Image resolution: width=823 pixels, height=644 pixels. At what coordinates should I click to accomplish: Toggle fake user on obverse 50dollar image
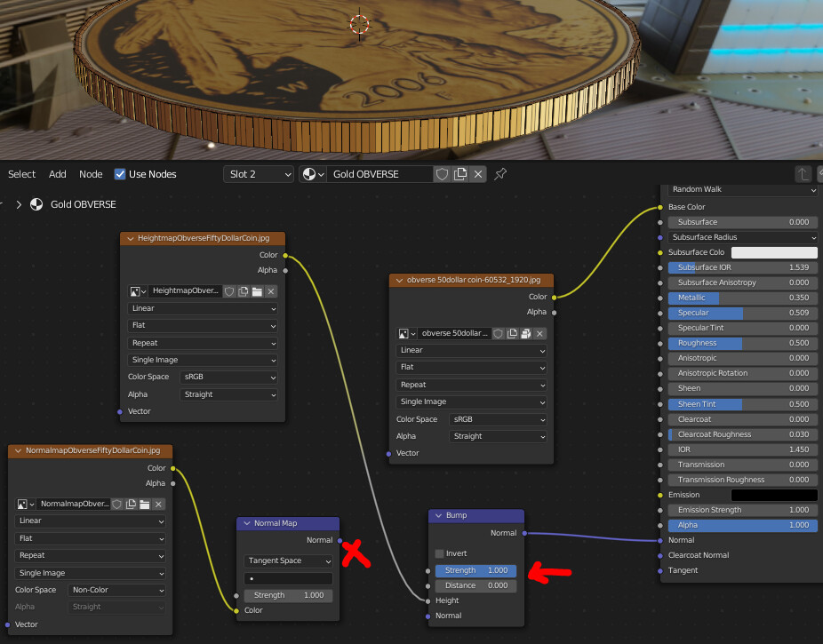click(x=498, y=333)
